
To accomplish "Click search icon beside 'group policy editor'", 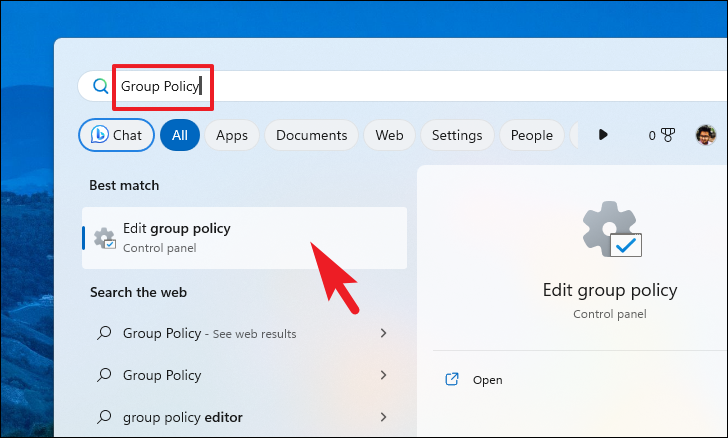I will point(104,417).
